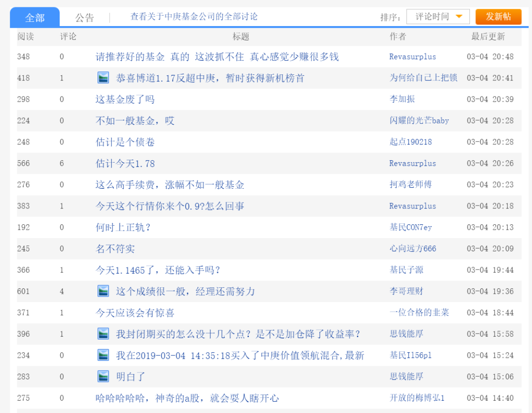Click comment count 6 on 估计今天1.78 row
The image size is (532, 413).
[x=62, y=164]
